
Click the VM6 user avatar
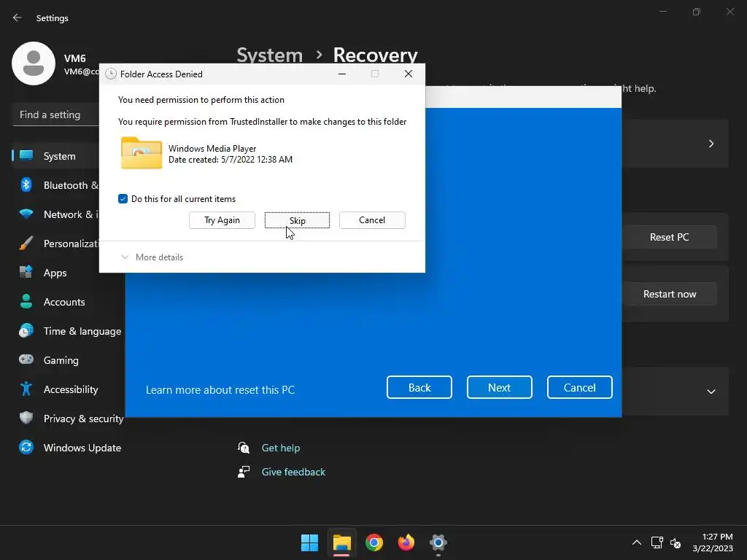34,63
